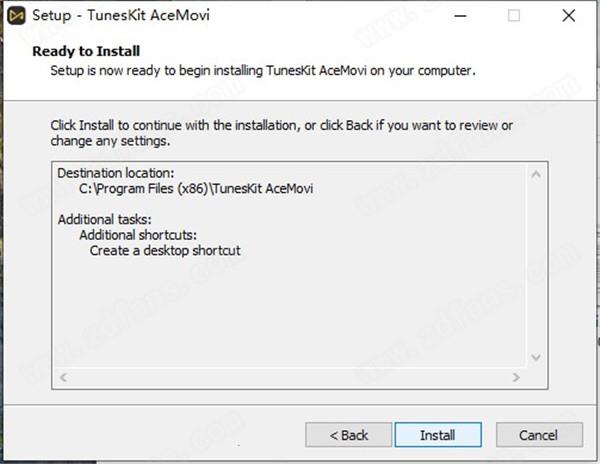The image size is (600, 464).
Task: Go back using the < Back button
Action: [x=349, y=435]
